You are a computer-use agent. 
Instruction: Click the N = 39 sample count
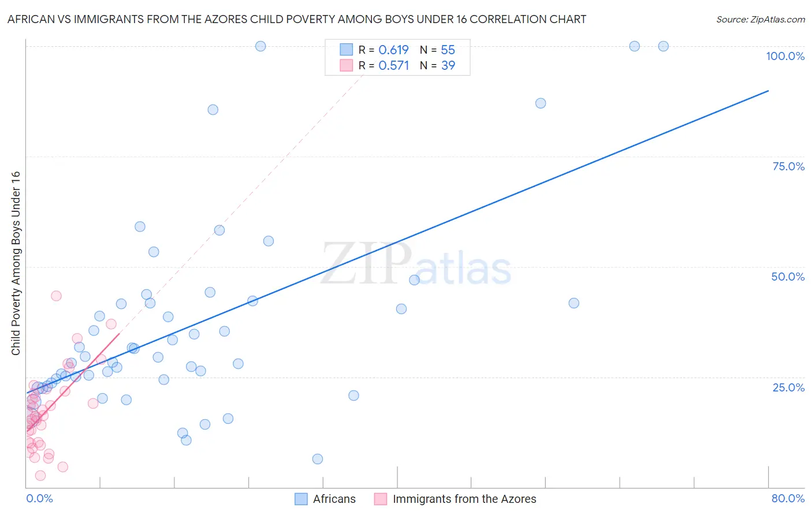(x=437, y=65)
